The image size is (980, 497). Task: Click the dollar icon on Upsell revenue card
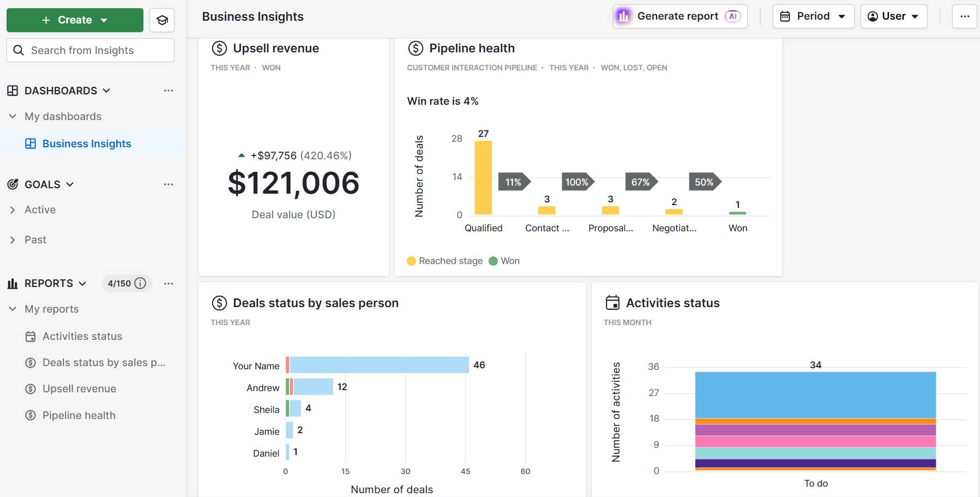[219, 48]
